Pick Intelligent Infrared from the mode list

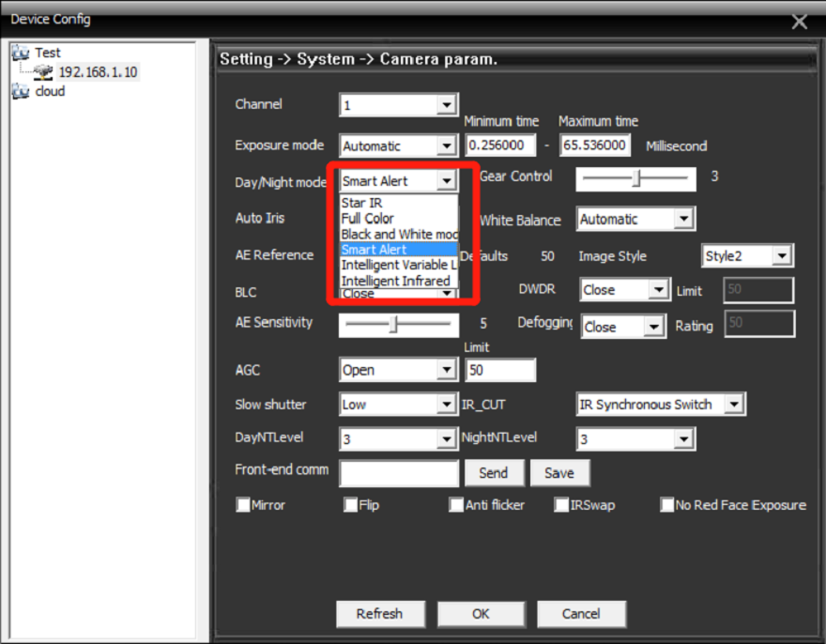click(396, 281)
